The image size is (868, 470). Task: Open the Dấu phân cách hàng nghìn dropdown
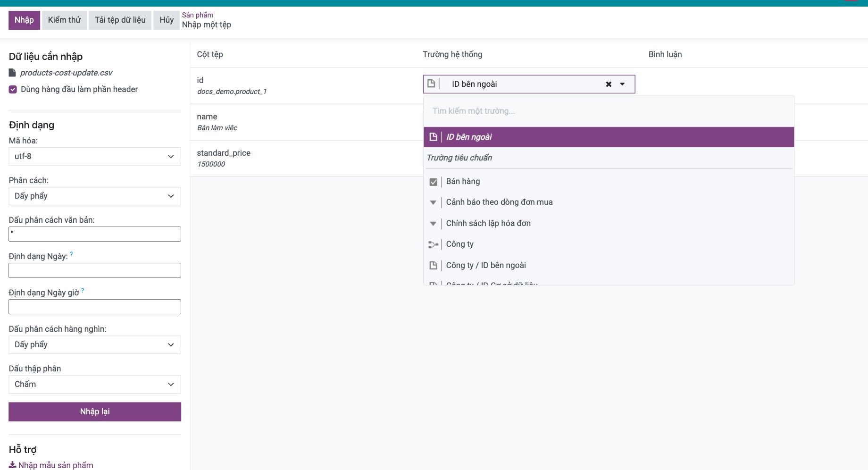[x=95, y=344]
